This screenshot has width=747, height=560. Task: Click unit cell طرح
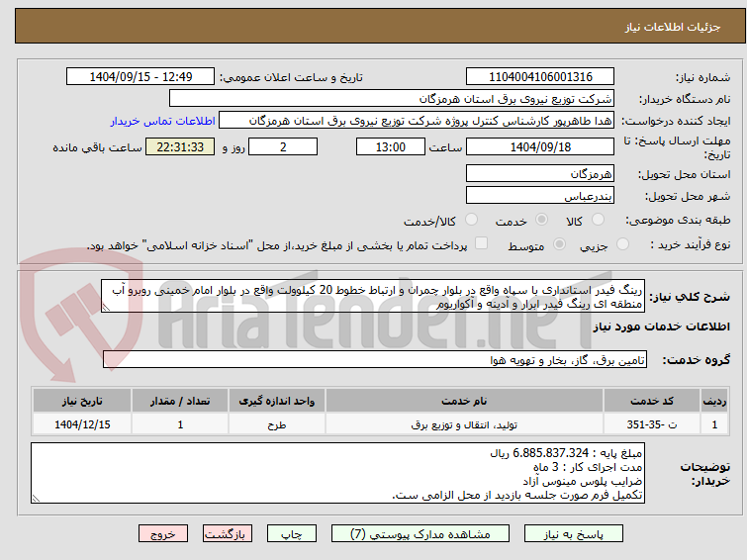[x=277, y=424]
